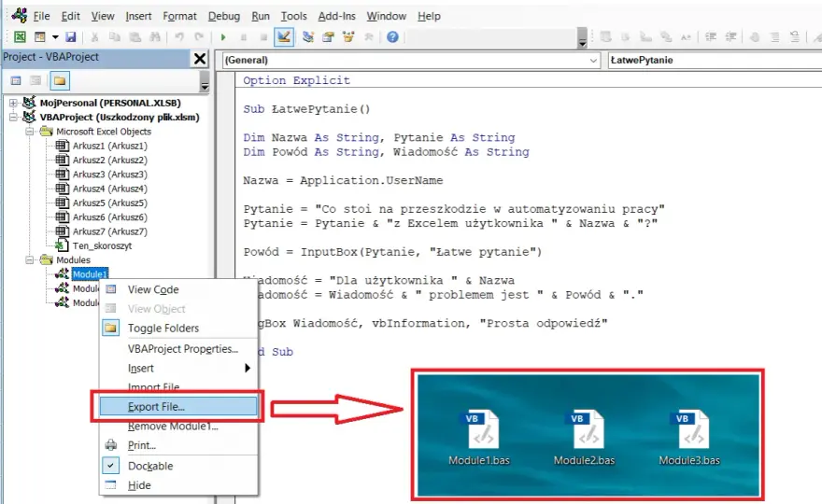Click the Module3.bas file icon

point(688,430)
